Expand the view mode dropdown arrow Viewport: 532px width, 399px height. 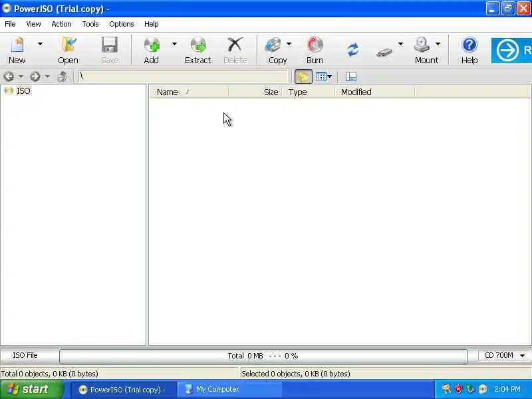point(330,76)
